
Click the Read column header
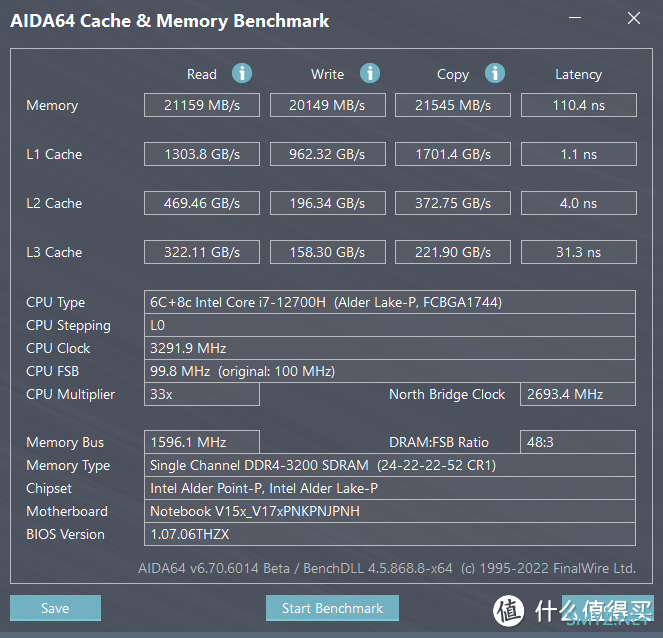pos(202,74)
